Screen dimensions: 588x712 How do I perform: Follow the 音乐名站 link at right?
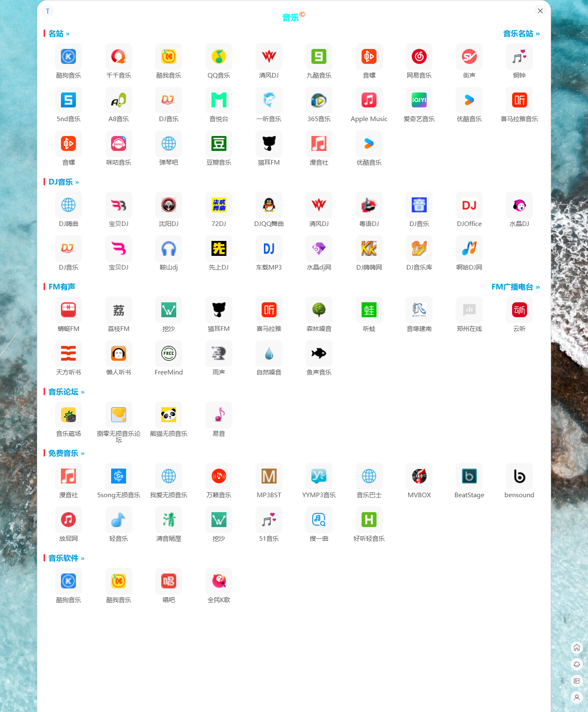click(x=521, y=34)
